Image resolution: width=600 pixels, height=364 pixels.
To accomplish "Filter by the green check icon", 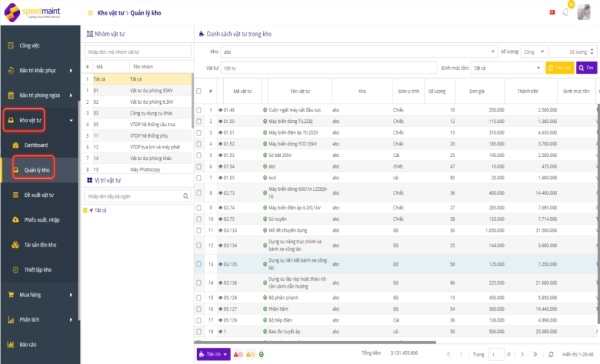I will pyautogui.click(x=261, y=355).
